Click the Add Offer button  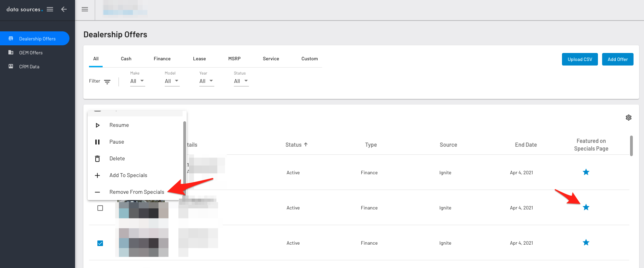(618, 59)
